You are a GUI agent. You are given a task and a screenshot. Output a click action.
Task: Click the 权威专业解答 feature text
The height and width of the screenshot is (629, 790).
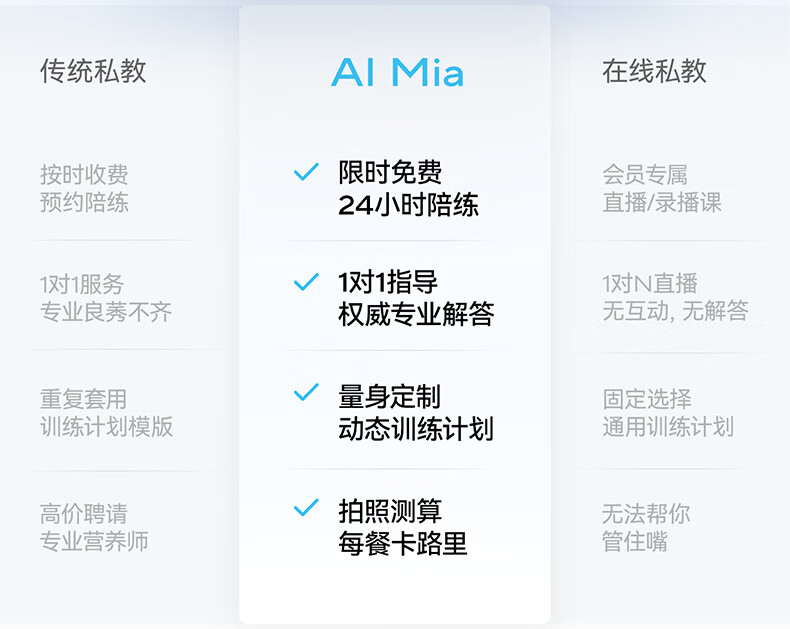point(416,315)
